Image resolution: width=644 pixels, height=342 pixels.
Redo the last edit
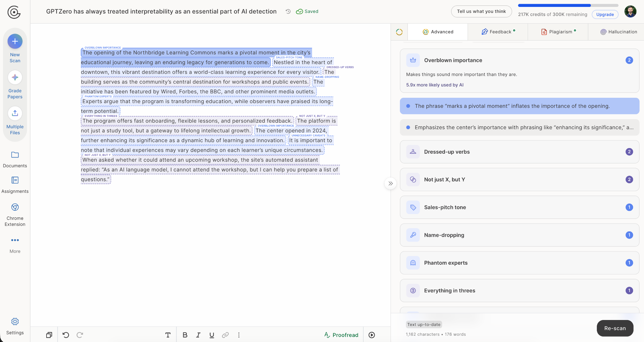80,335
